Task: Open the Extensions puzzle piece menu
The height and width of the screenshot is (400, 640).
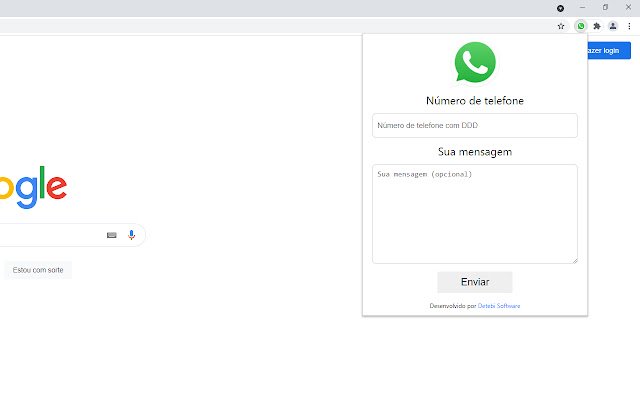Action: [x=597, y=26]
